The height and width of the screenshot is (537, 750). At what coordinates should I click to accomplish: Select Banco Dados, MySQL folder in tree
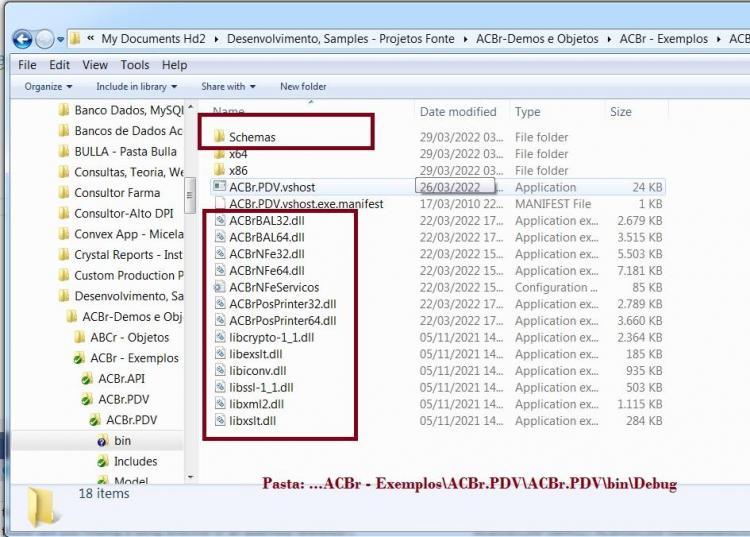point(121,110)
